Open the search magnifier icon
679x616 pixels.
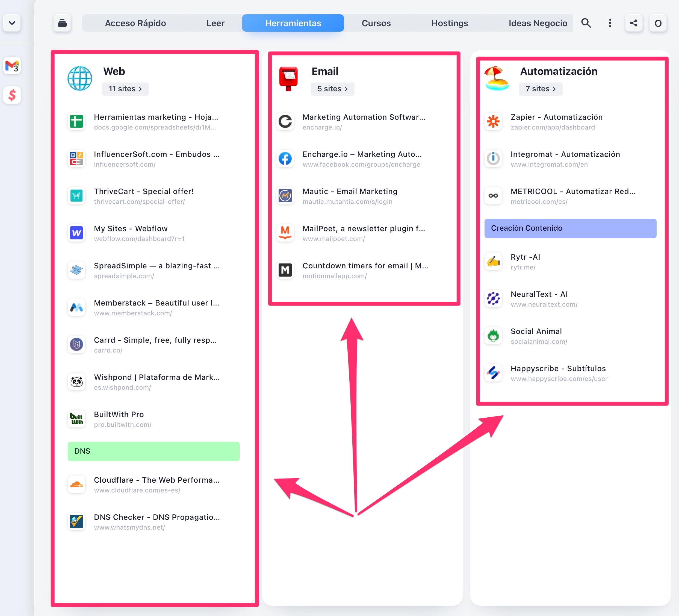tap(586, 23)
